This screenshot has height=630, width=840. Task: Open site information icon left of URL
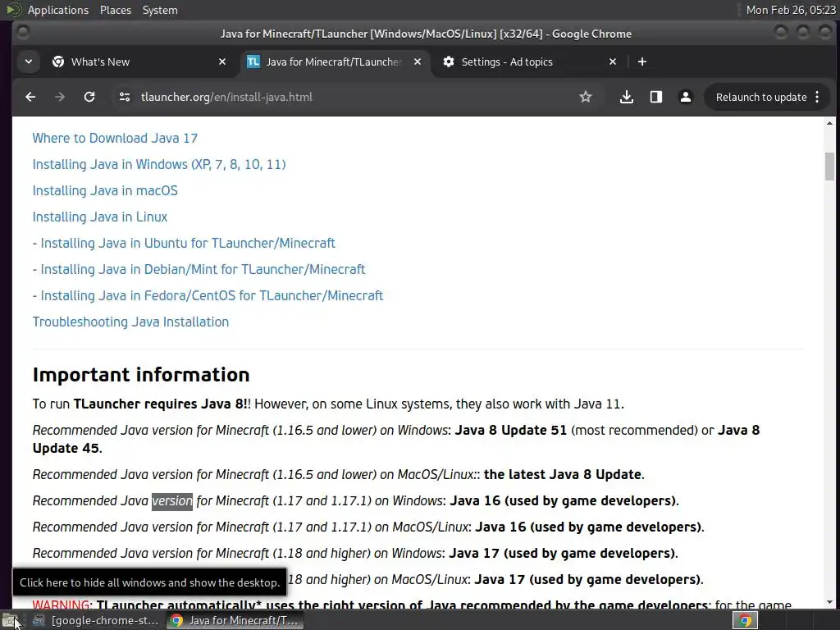[125, 97]
